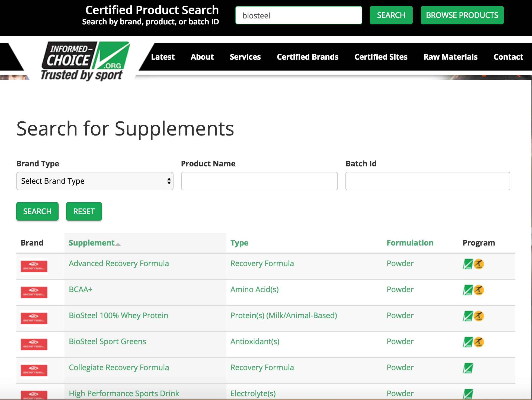This screenshot has width=532, height=400.
Task: Click green Informed-Choice icon for BioSteel Sport Greens
Action: click(x=468, y=342)
